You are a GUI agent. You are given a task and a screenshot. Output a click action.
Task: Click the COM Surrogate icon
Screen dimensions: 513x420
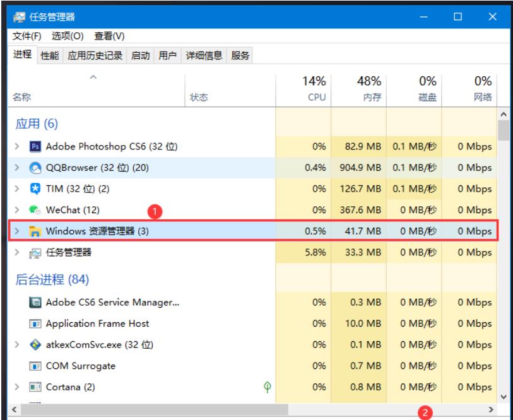(35, 366)
